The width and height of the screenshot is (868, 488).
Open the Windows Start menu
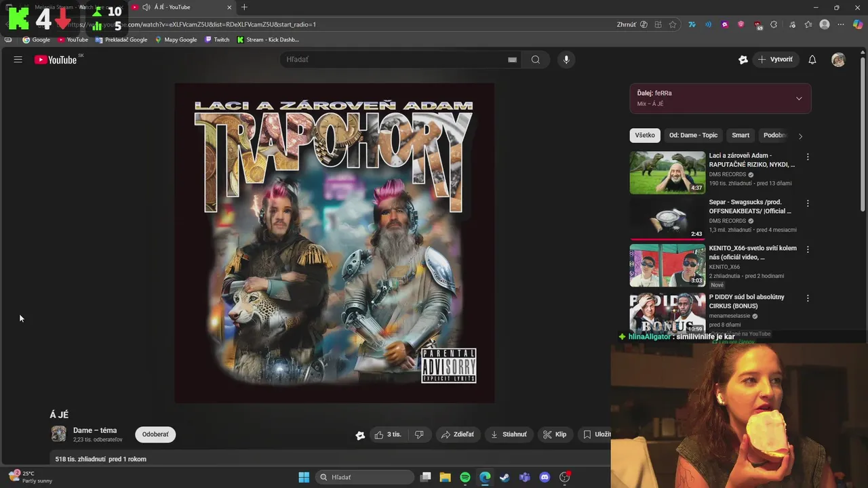[304, 477]
